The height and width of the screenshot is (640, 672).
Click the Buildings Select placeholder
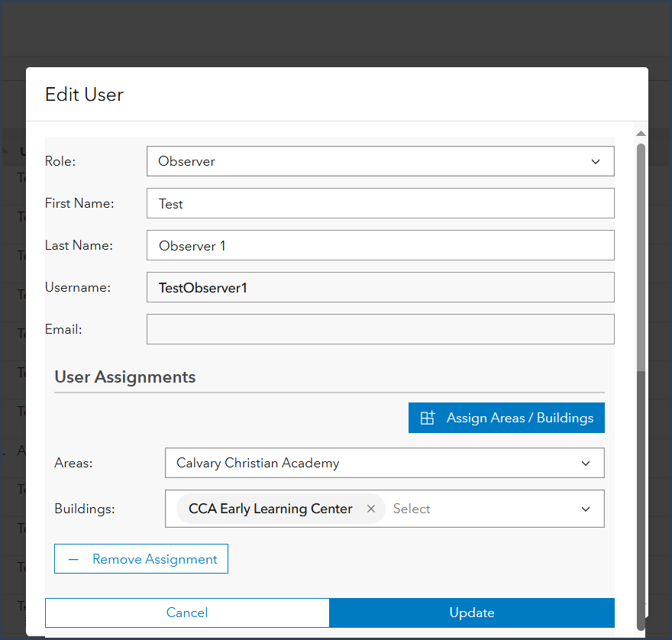pyautogui.click(x=412, y=509)
